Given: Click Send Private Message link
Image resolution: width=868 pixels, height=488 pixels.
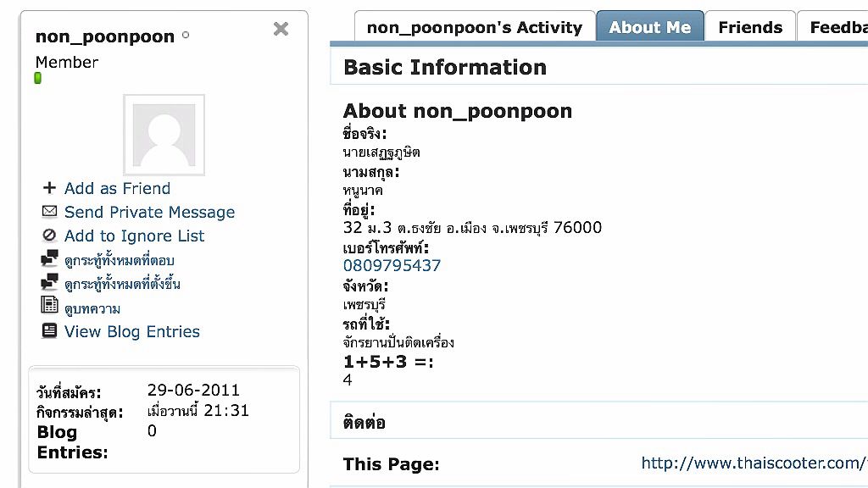Looking at the screenshot, I should [149, 212].
